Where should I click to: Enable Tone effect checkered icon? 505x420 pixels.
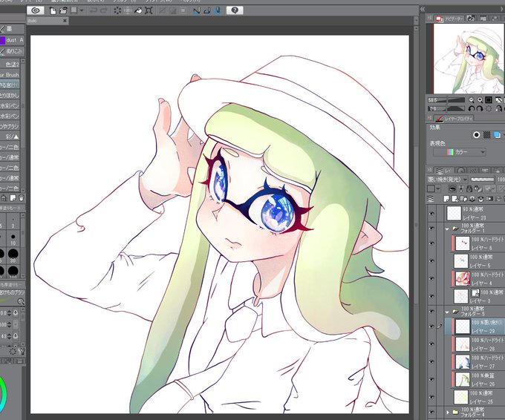(486, 135)
